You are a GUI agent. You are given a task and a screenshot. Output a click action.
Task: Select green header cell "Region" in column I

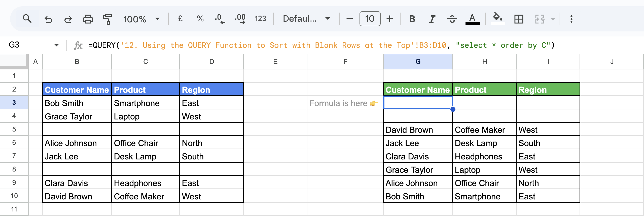point(548,89)
